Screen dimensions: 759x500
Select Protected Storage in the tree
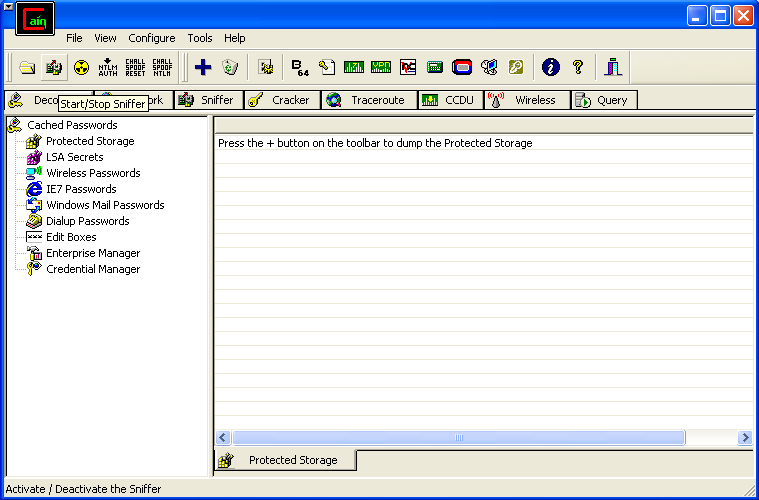click(90, 141)
